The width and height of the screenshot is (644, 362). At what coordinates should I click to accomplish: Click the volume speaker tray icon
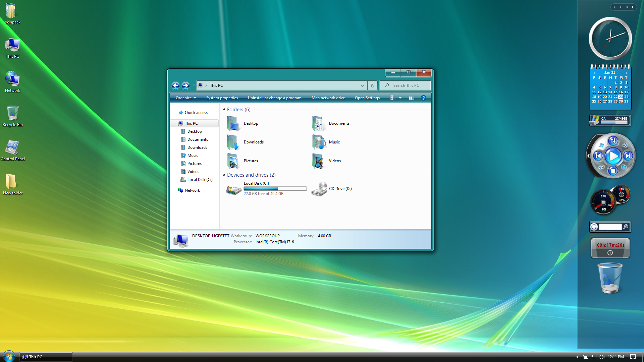[602, 357]
